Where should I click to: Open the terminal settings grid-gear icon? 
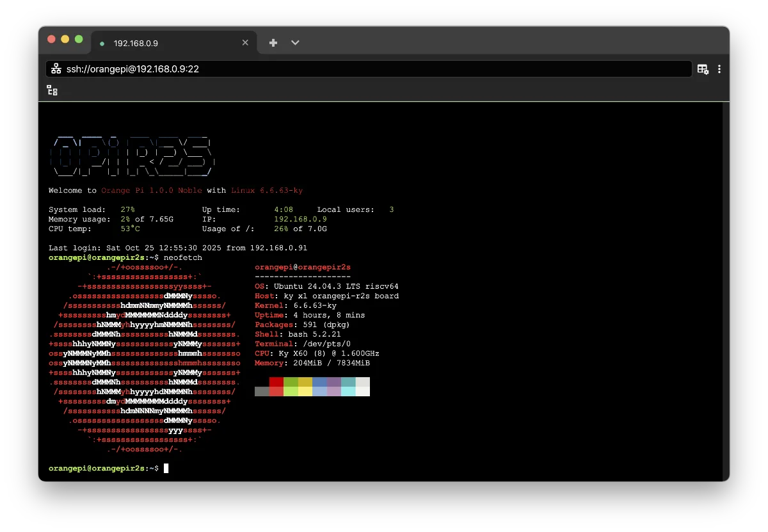(703, 69)
